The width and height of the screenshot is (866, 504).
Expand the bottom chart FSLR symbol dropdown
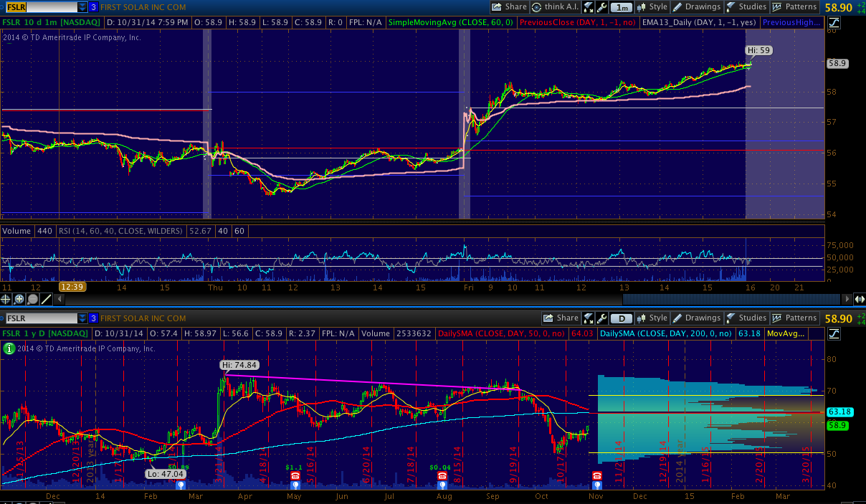tap(82, 318)
